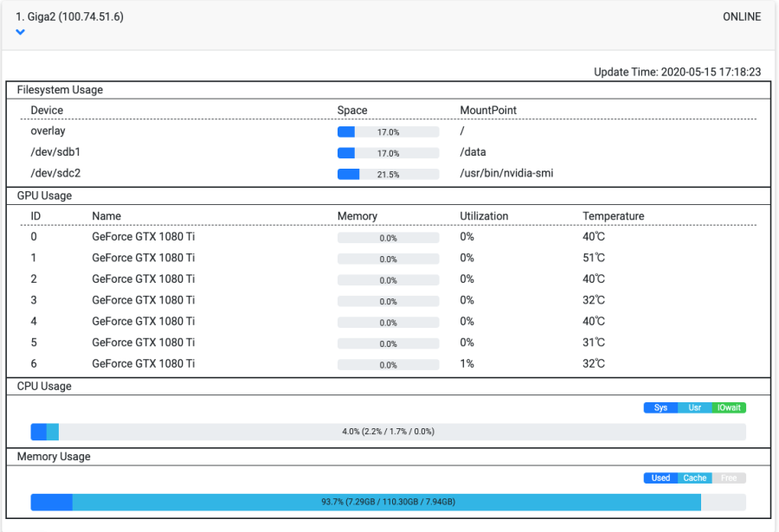The image size is (779, 532).
Task: Click the Usr legend badge
Action: click(x=694, y=407)
